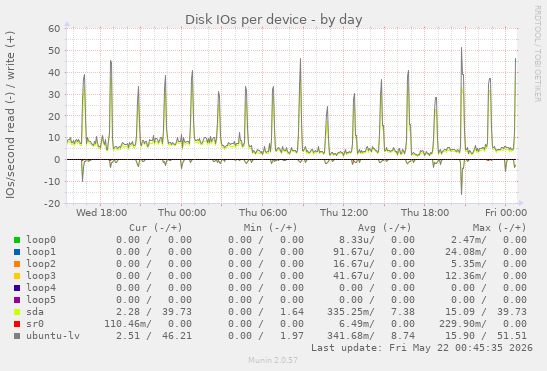
Task: Click the Fri 00:00 x-axis label
Action: pyautogui.click(x=506, y=213)
